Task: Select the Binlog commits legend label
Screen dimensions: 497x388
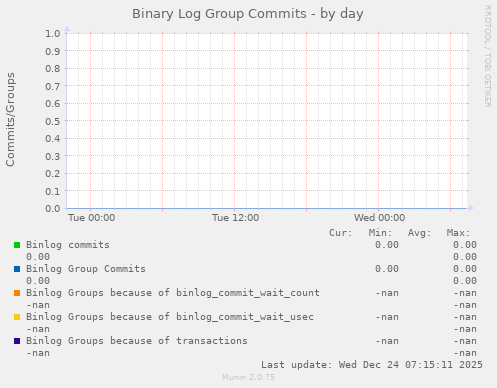Action: click(x=68, y=245)
